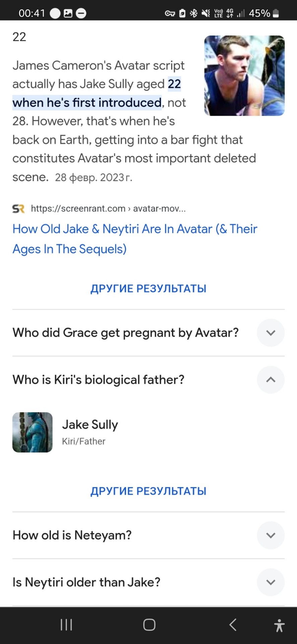Image resolution: width=297 pixels, height=644 pixels.
Task: Open the Jake Sully photo thumbnail
Action: (x=244, y=76)
